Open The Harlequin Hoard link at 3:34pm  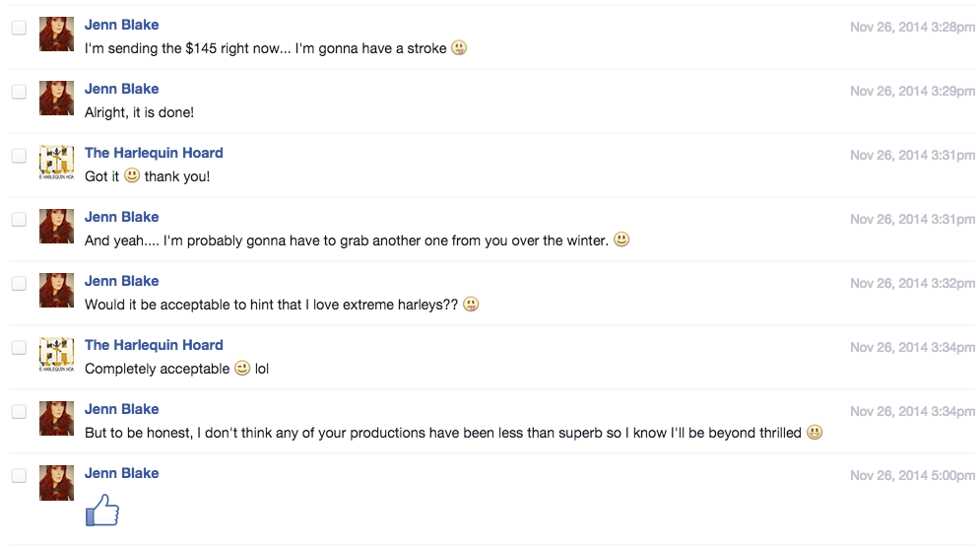pos(154,345)
